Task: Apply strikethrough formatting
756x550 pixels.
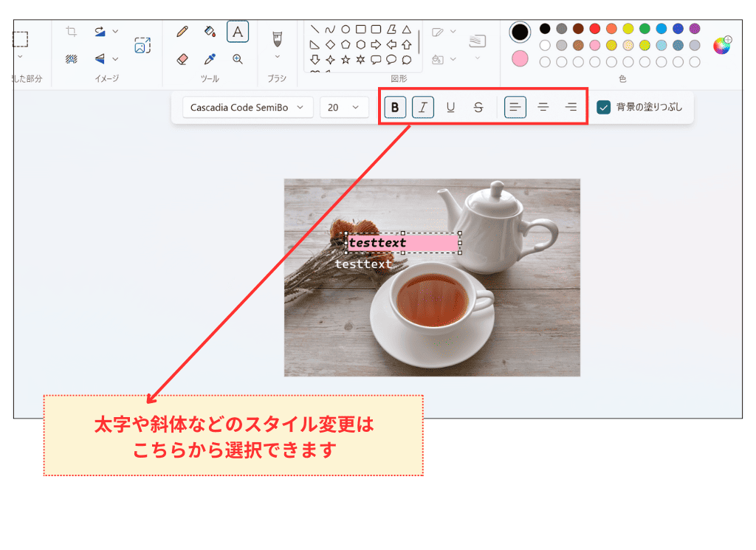Action: (479, 106)
